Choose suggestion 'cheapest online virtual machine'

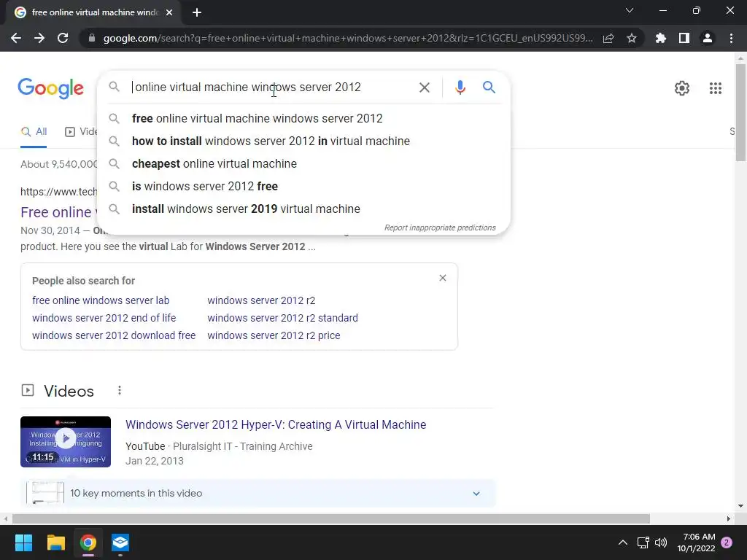(x=303, y=164)
